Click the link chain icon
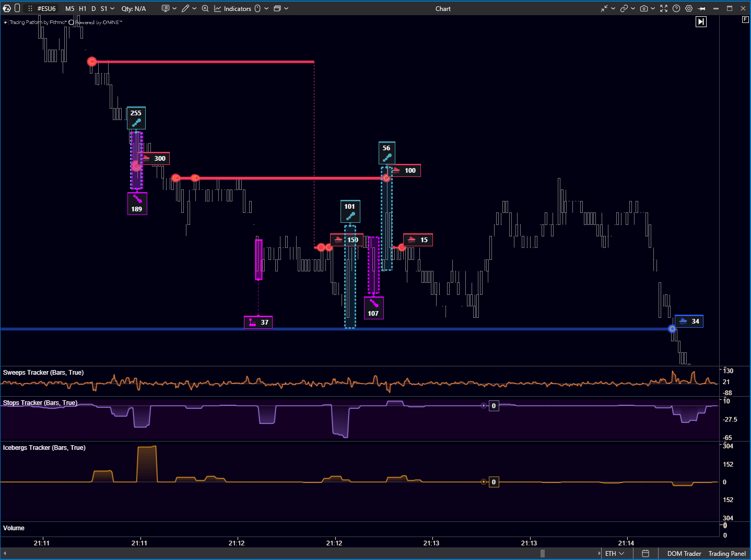This screenshot has width=751, height=560. [624, 8]
